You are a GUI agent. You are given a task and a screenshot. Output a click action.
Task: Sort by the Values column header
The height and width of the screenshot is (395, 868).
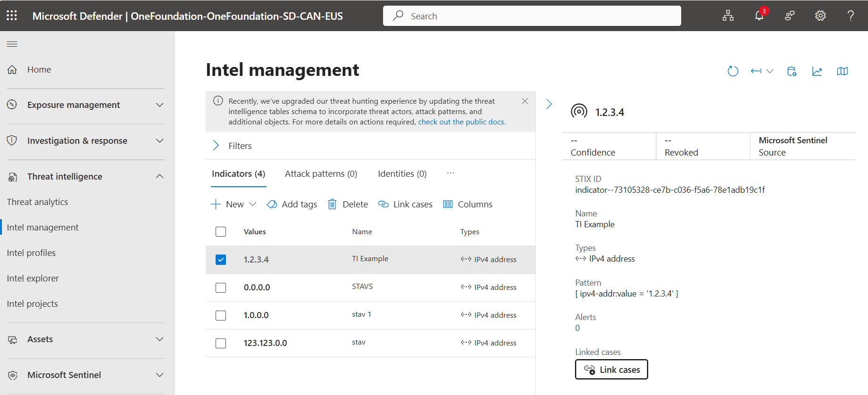click(x=255, y=231)
